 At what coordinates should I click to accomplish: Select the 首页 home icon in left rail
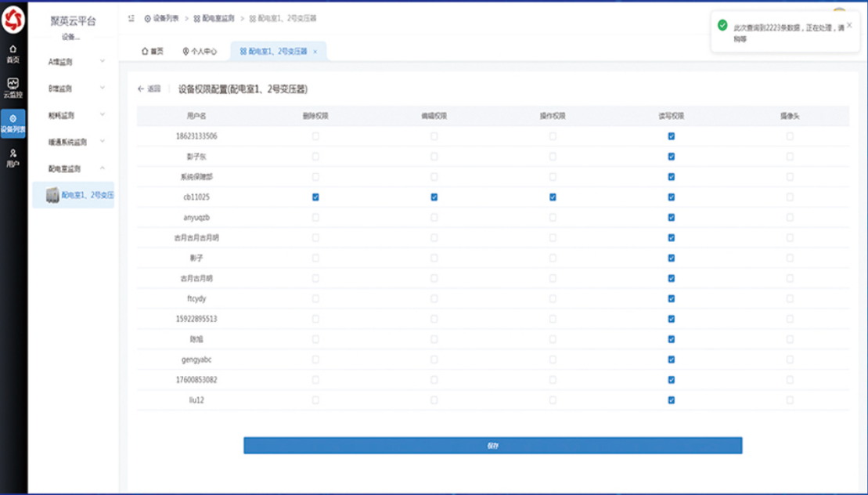(x=12, y=49)
